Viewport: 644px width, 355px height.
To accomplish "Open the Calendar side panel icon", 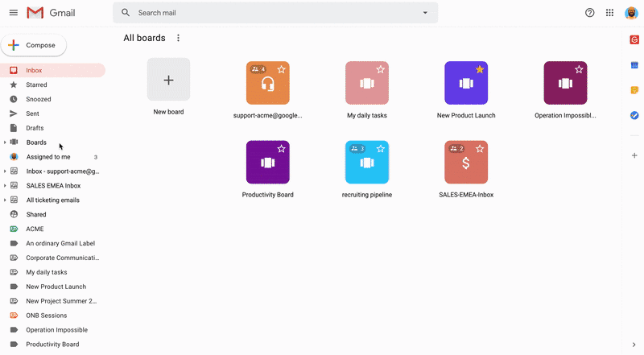I will click(x=634, y=65).
